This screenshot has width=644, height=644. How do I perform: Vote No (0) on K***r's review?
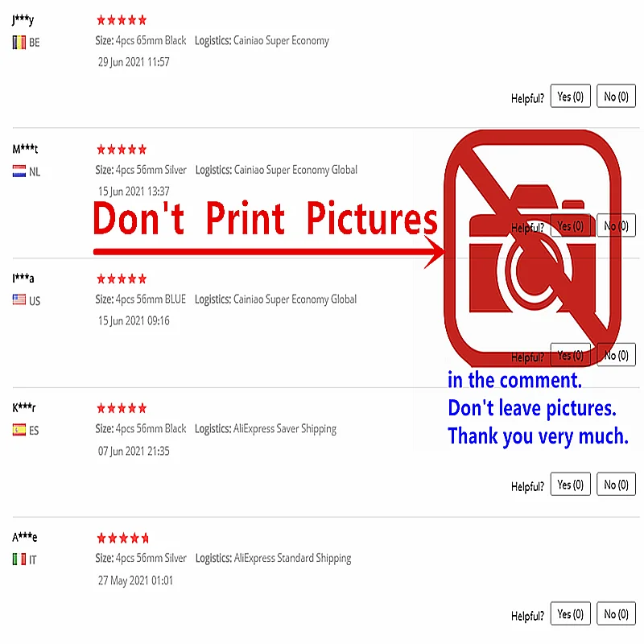click(x=616, y=485)
